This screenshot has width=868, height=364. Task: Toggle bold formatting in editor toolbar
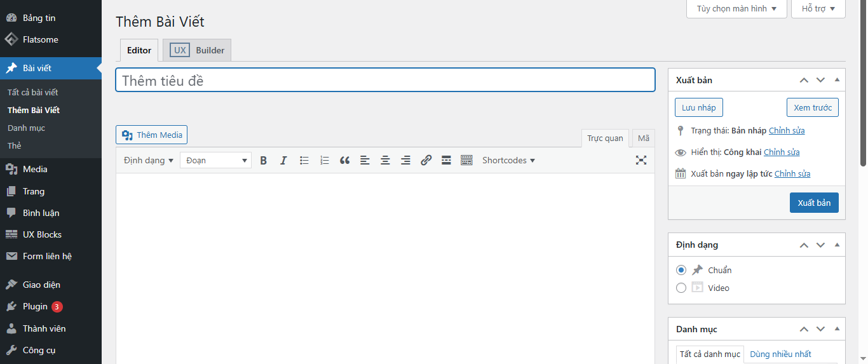(x=264, y=161)
